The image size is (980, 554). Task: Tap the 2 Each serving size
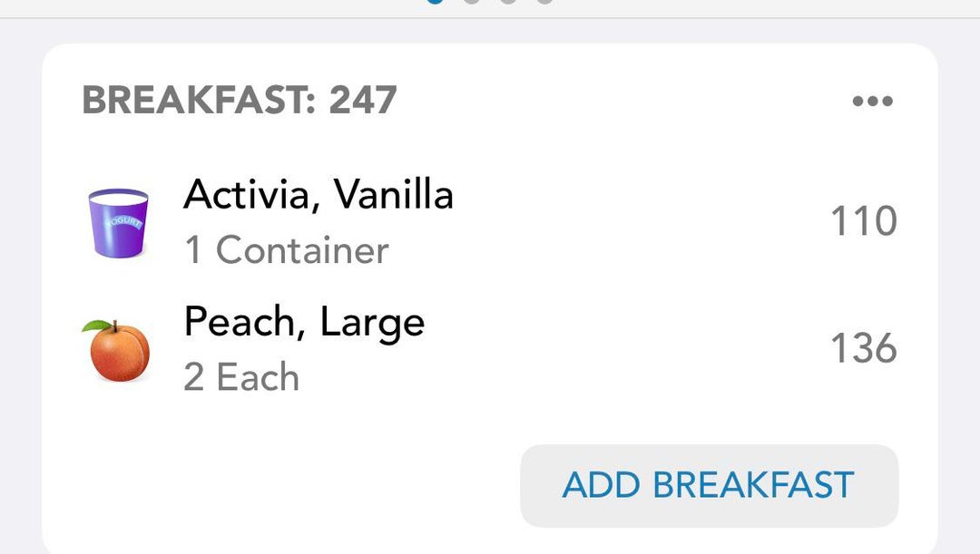pos(241,377)
